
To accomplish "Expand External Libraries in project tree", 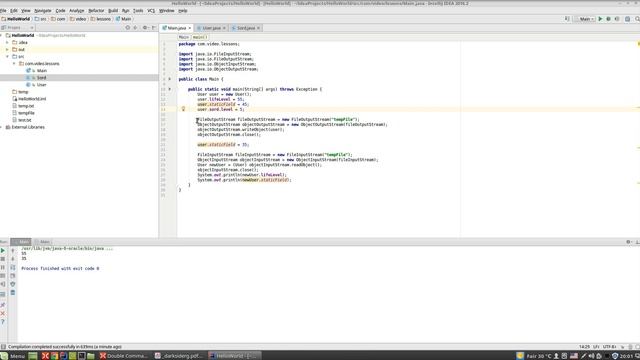I will coord(2,127).
